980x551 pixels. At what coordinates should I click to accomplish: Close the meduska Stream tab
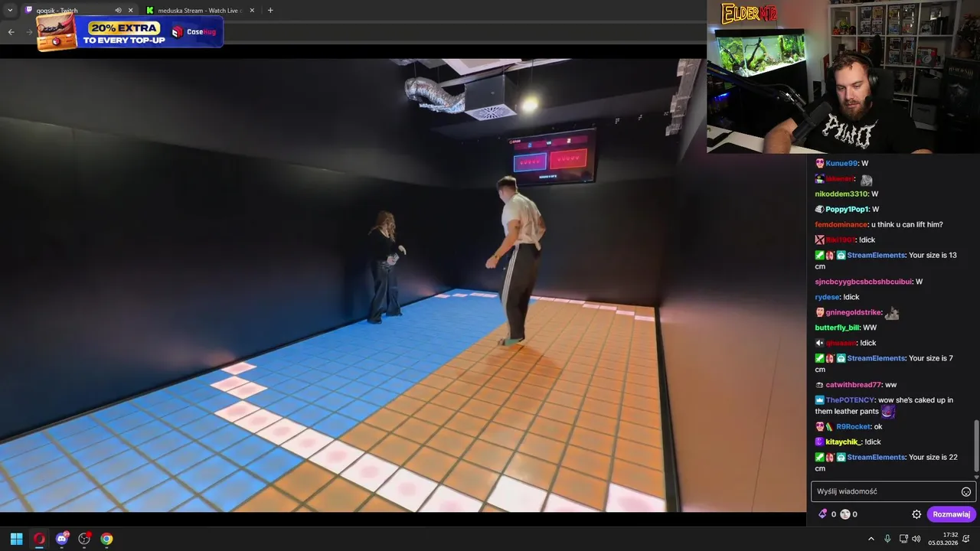(x=252, y=10)
